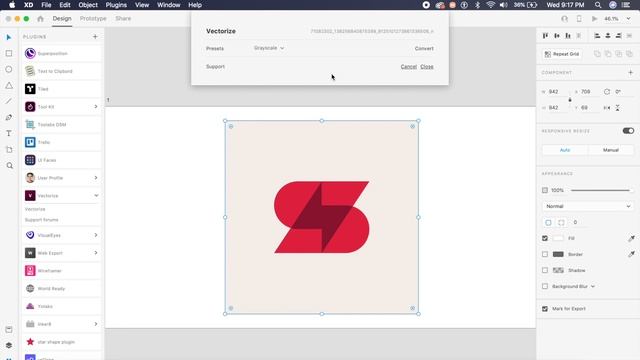Screen dimensions: 640x360
Task: Open the Normal blend mode dropdown
Action: point(588,207)
